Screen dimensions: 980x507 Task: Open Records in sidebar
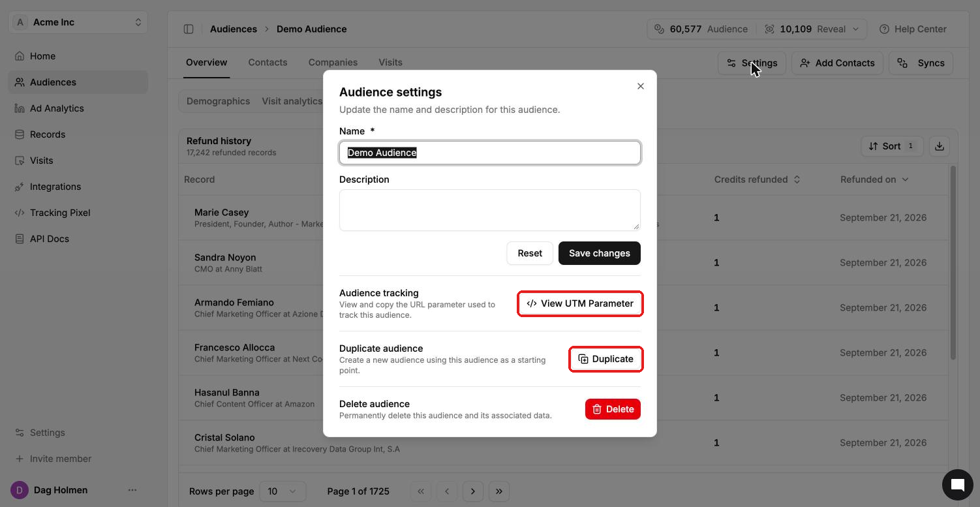[x=78, y=134]
